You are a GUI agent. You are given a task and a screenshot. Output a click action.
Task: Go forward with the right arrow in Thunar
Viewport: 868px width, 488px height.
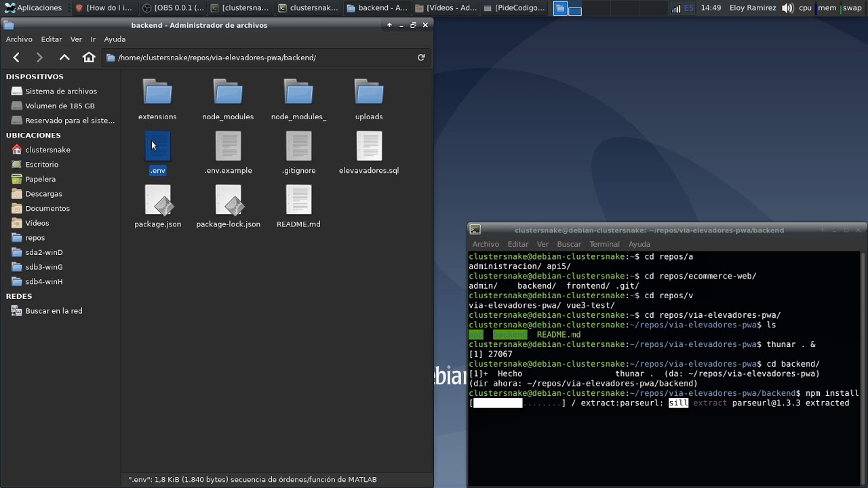[x=39, y=58]
